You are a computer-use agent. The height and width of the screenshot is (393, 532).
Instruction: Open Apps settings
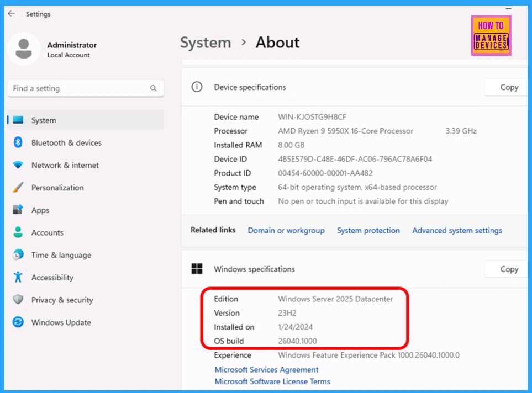[86, 210]
